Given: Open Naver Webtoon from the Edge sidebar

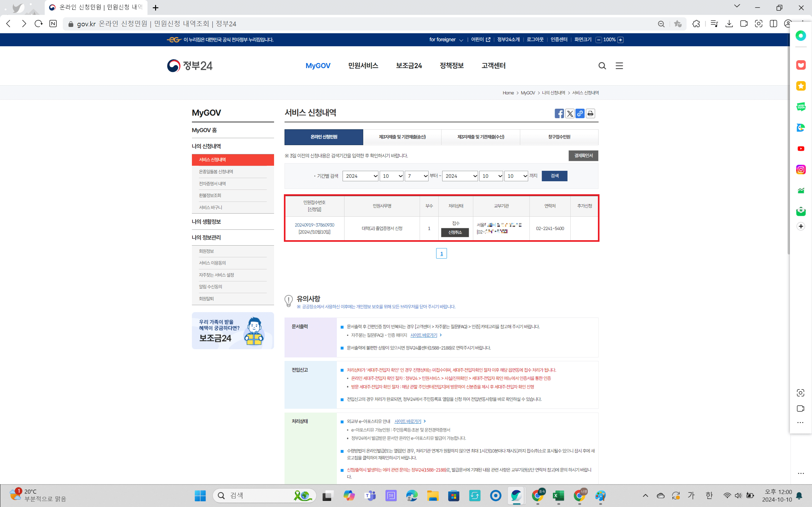Looking at the screenshot, I should (801, 107).
